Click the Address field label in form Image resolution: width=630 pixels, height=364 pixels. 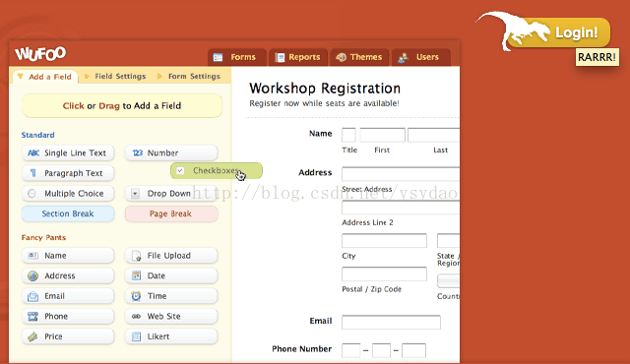pyautogui.click(x=315, y=172)
